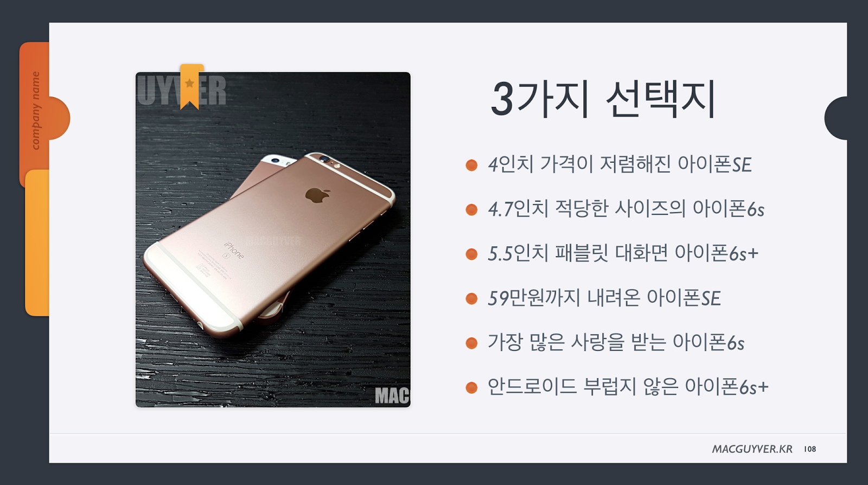Image resolution: width=868 pixels, height=485 pixels.
Task: Select text '4인치 가격이 저렴해진 아이폰SE'
Action: pyautogui.click(x=620, y=164)
